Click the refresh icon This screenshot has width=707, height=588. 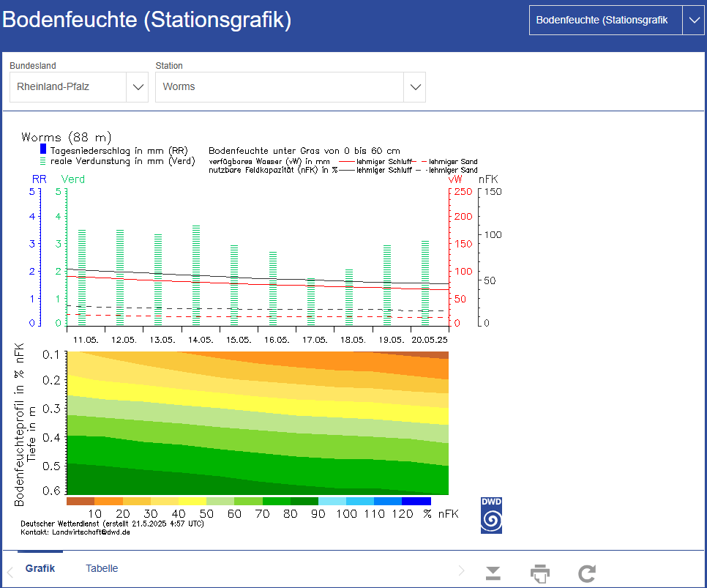point(587,573)
